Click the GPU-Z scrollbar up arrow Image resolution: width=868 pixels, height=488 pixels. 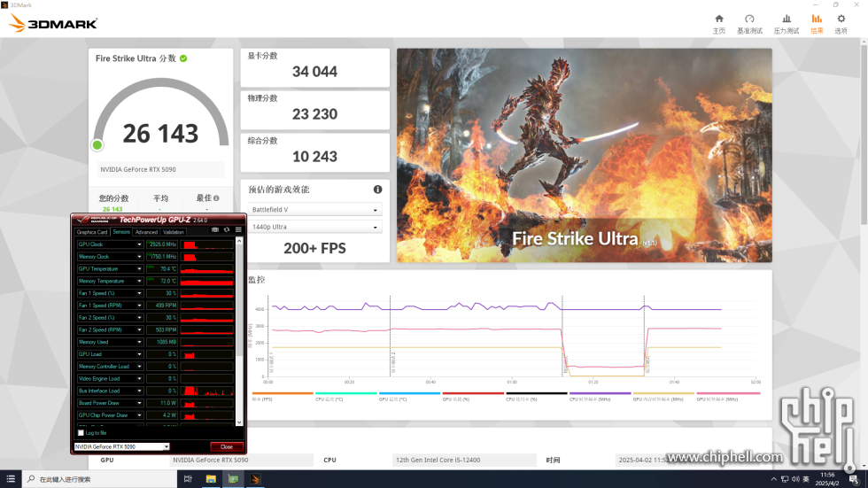click(239, 241)
